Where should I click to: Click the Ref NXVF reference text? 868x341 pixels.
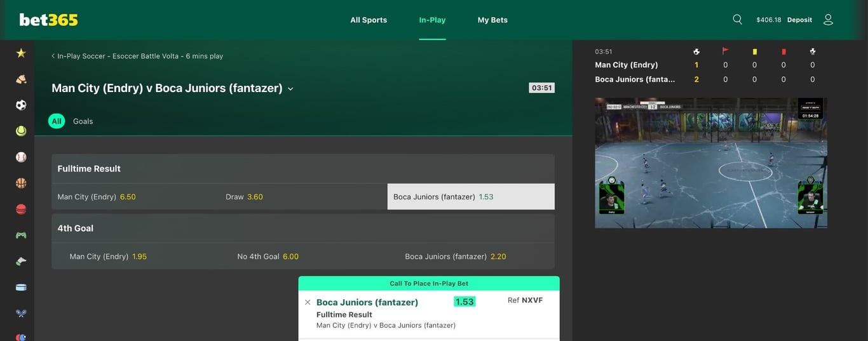tap(525, 300)
